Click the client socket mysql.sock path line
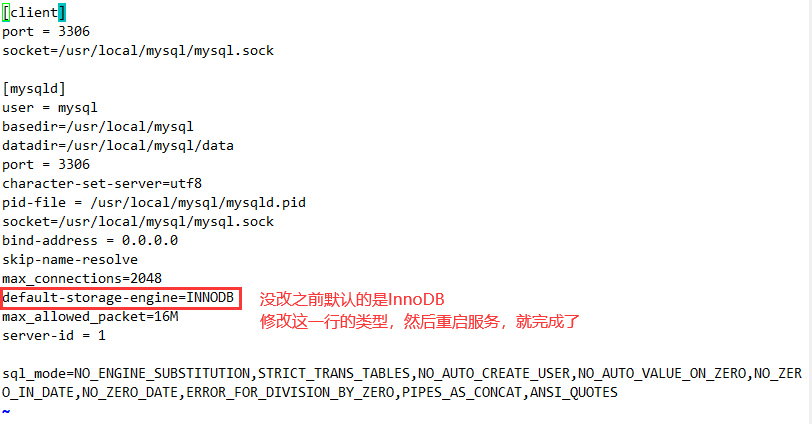The height and width of the screenshot is (424, 812). tap(138, 51)
